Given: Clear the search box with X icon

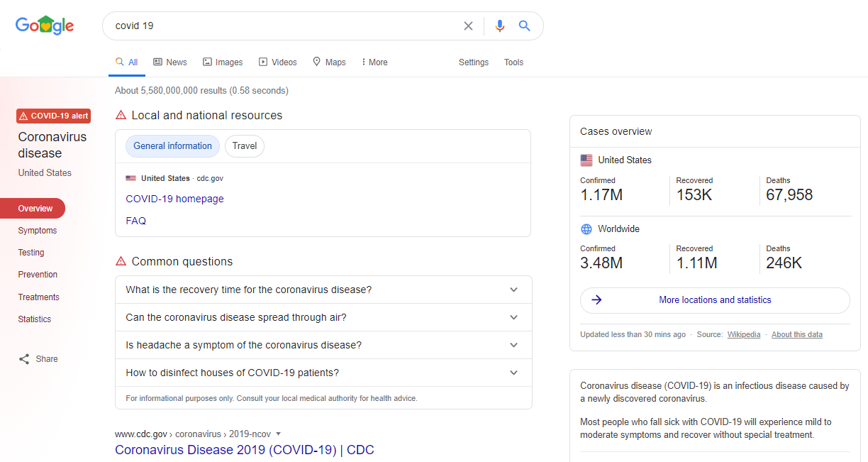Looking at the screenshot, I should tap(468, 26).
